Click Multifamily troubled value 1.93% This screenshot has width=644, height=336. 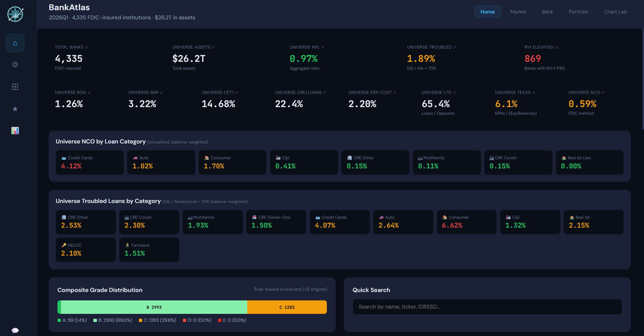point(198,226)
